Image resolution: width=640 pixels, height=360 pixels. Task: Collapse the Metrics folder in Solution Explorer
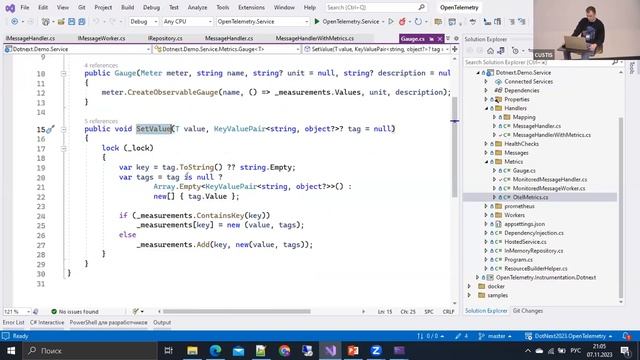pos(486,162)
